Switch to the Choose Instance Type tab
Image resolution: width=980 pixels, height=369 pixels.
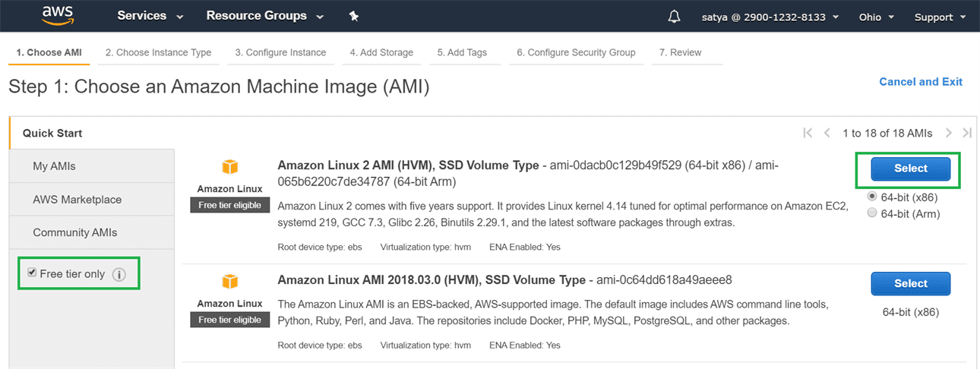[x=158, y=52]
